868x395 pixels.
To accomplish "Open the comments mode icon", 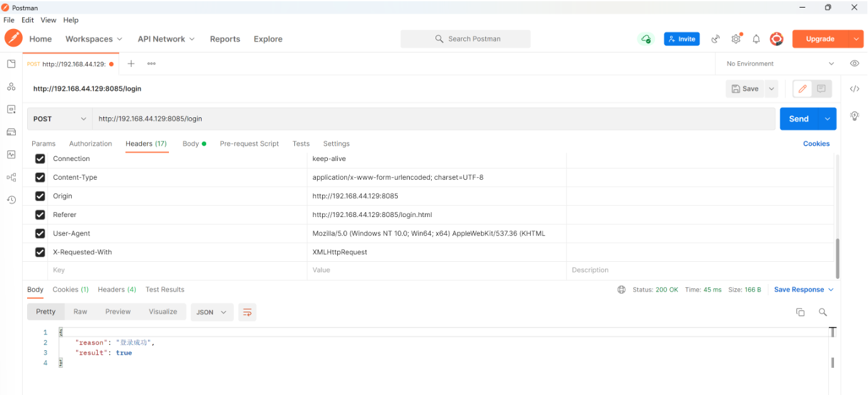I will tap(821, 89).
